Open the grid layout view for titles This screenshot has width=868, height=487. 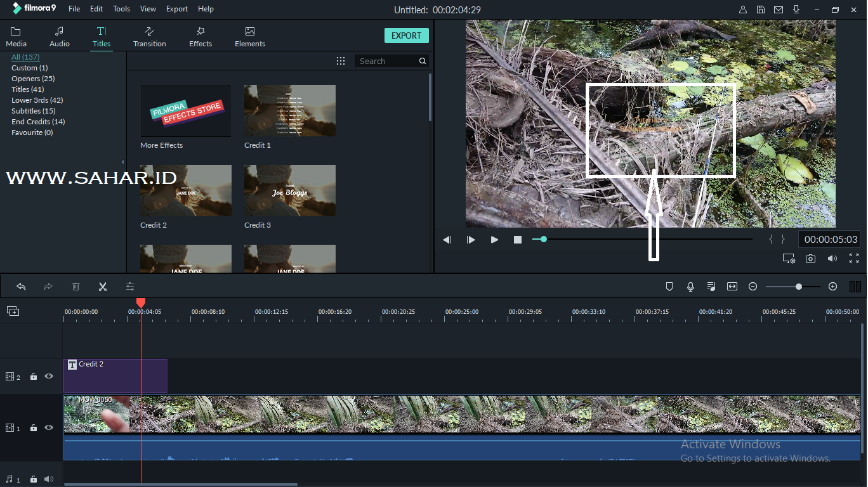341,60
